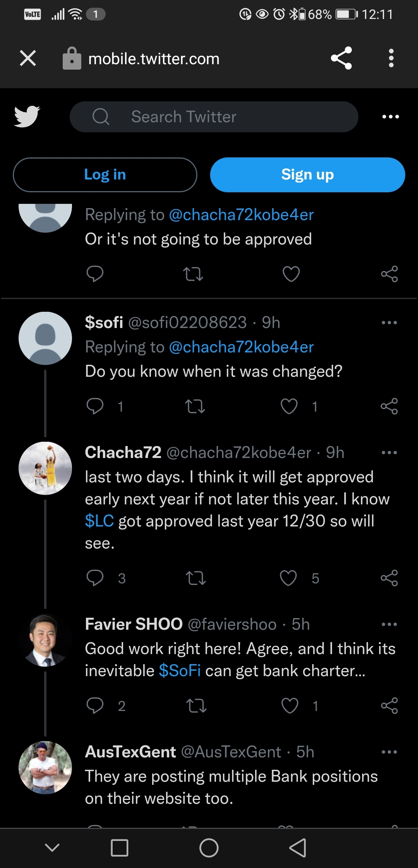This screenshot has width=418, height=868.
Task: Reply to $sofi's tweet via comment icon
Action: tap(95, 407)
